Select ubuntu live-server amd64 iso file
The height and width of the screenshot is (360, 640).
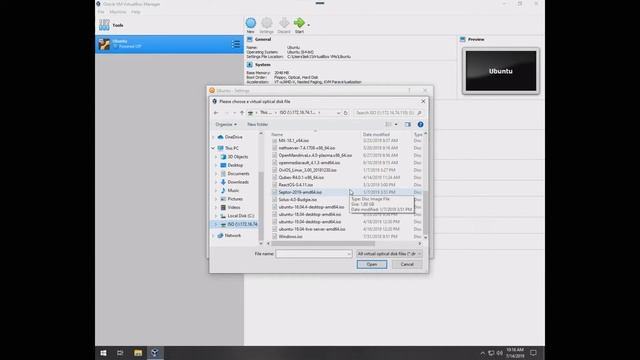tap(312, 229)
